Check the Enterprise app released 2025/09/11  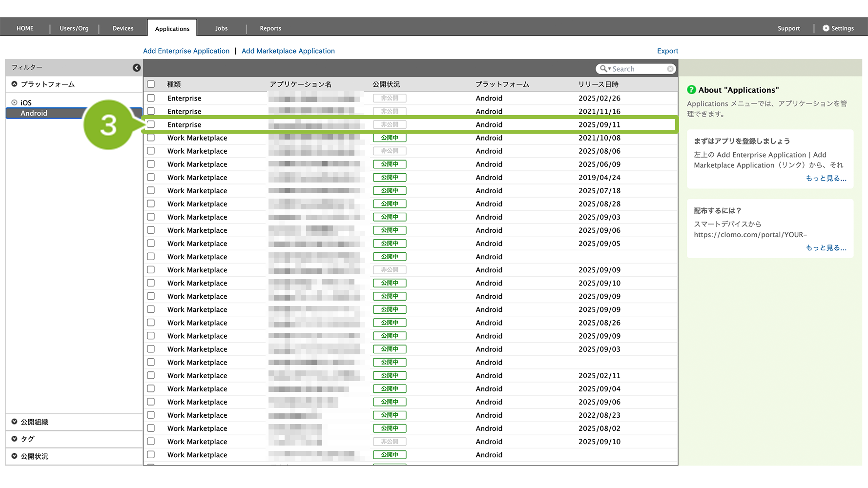pyautogui.click(x=151, y=124)
